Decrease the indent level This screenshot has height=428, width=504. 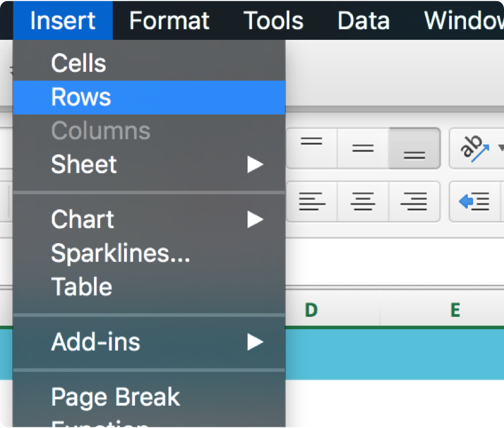coord(474,202)
